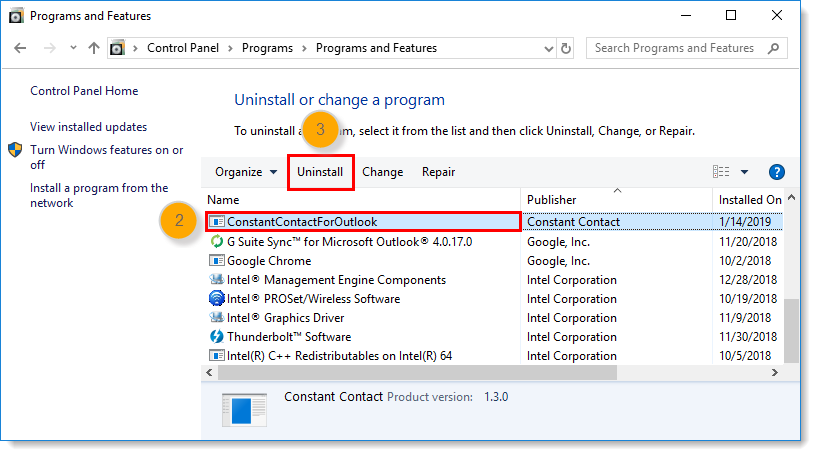This screenshot has height=456, width=816.
Task: Click the Thunderbolt Software icon
Action: [x=216, y=337]
